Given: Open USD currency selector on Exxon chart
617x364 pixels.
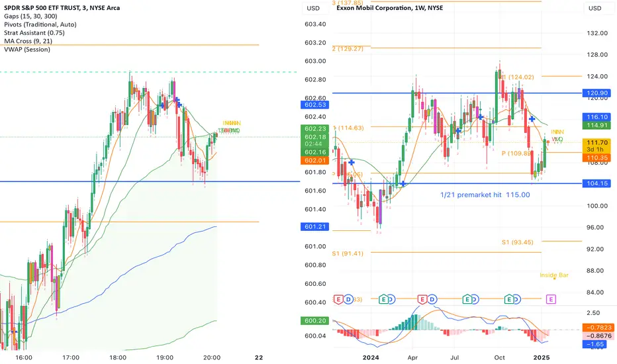Looking at the screenshot, I should click(x=594, y=8).
